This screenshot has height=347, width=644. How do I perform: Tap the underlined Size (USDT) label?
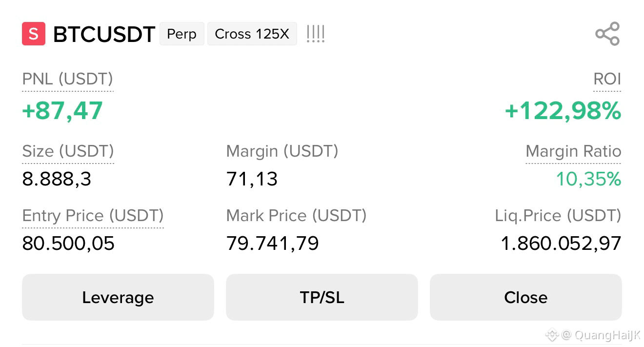click(x=68, y=151)
